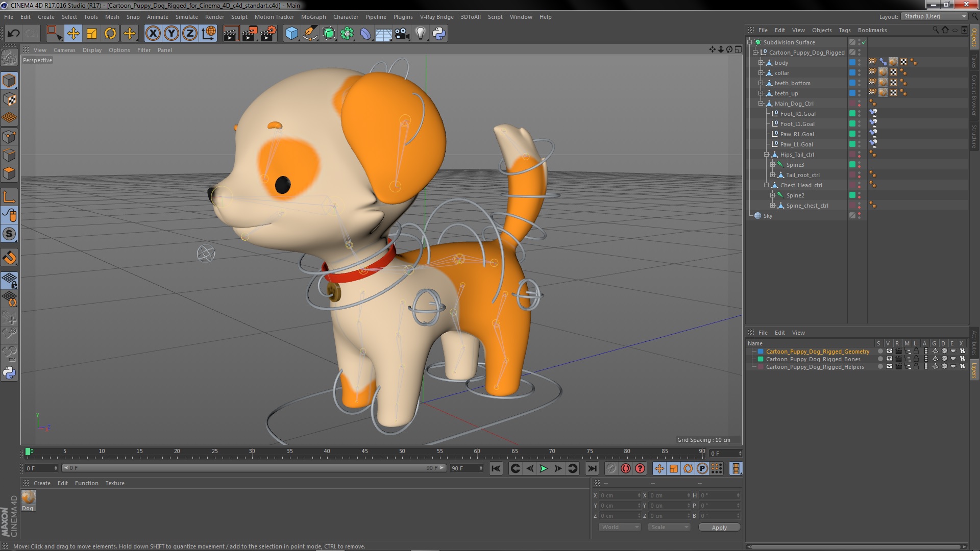Screen dimensions: 980x551
Task: Expand the body object
Action: coord(761,63)
